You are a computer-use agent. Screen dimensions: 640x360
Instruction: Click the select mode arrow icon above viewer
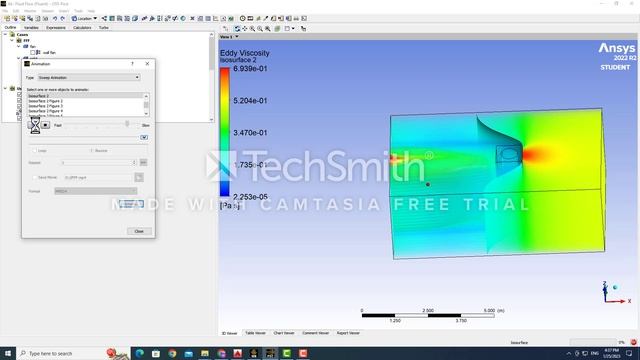(x=303, y=29)
